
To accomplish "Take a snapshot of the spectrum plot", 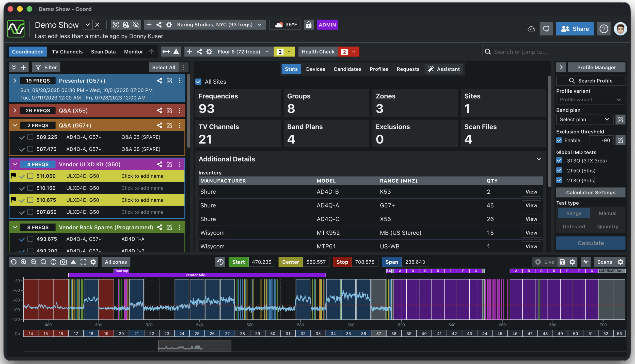I will click(63, 262).
